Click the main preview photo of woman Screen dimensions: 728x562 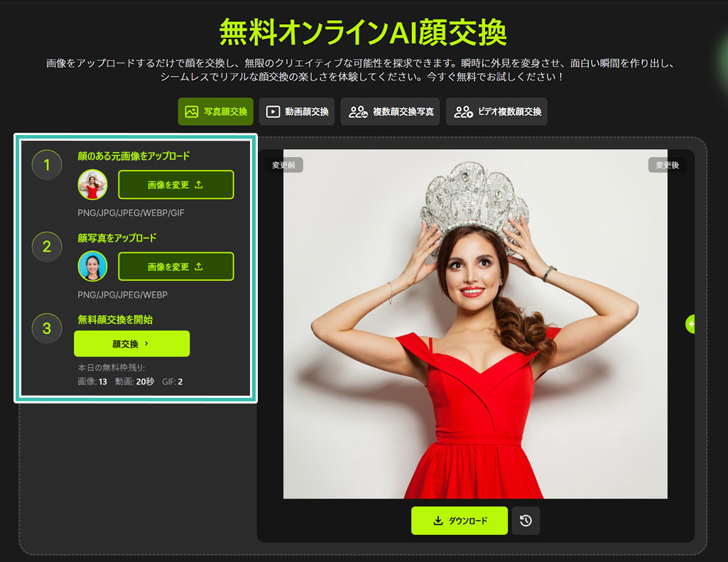pos(475,324)
